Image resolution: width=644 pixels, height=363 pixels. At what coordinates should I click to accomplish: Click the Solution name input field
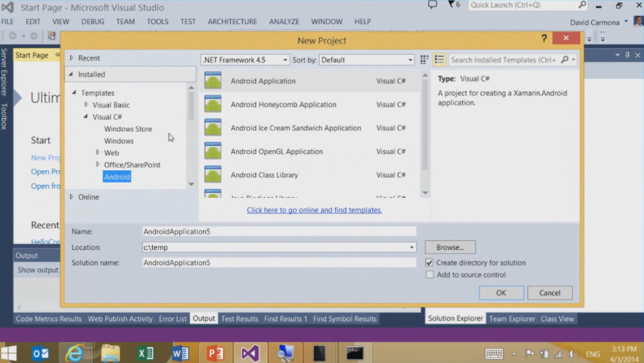coord(279,262)
